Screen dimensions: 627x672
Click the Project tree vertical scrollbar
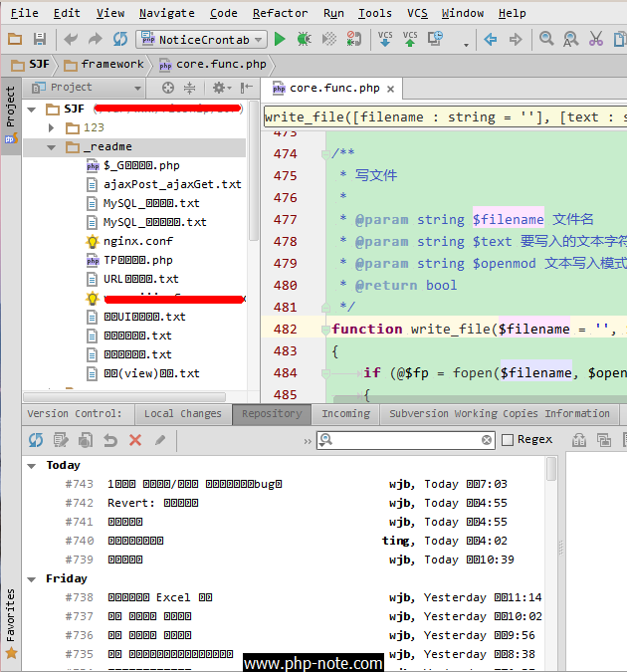(x=254, y=171)
